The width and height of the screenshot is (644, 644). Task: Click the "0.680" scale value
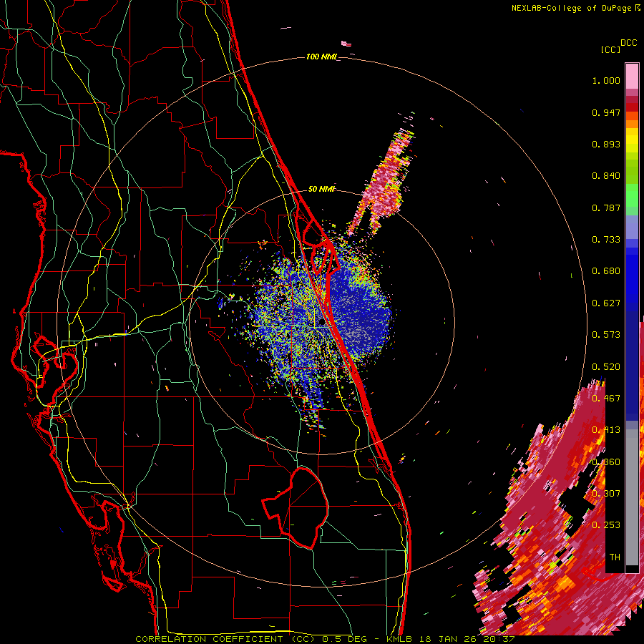pos(606,271)
